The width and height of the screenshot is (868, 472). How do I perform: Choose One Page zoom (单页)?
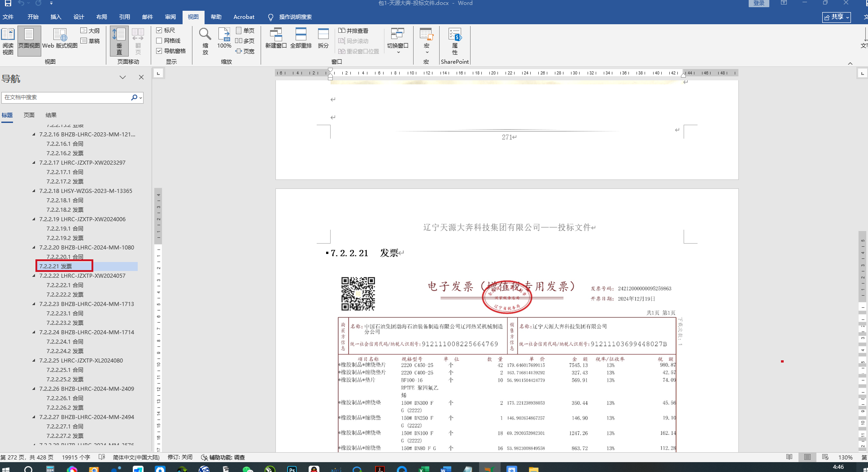point(245,31)
